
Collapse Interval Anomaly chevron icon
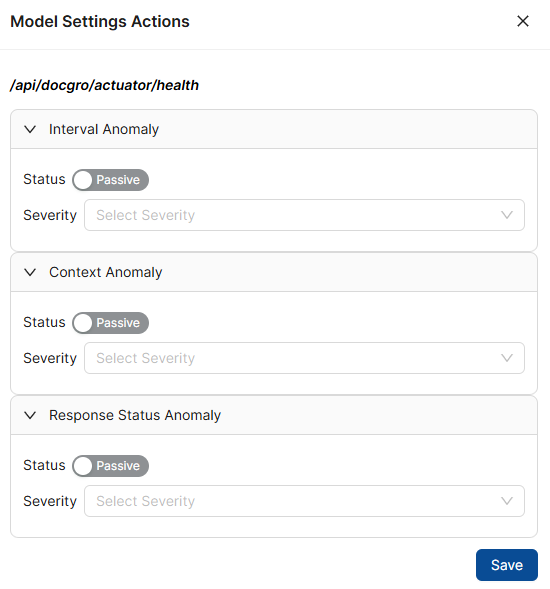[x=30, y=129]
